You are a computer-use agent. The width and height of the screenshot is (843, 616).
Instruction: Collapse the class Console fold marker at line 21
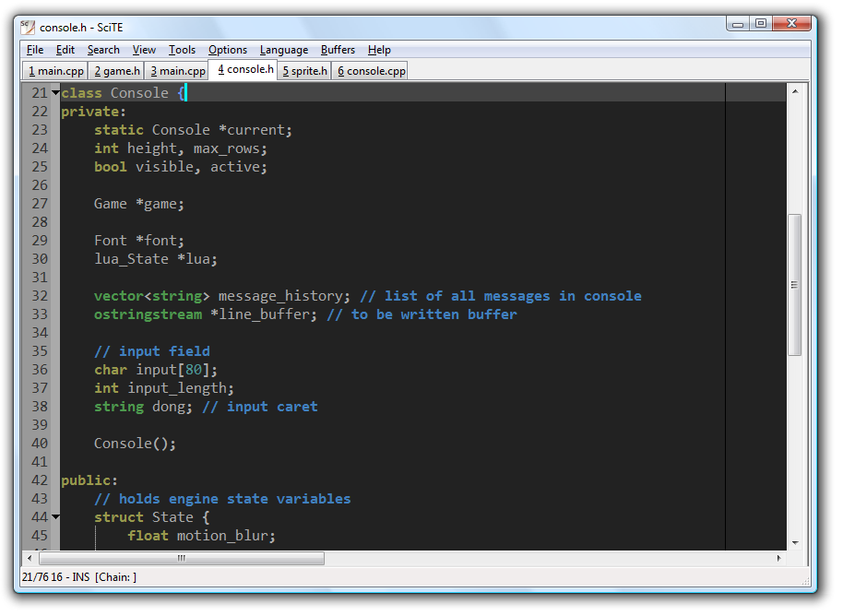click(x=55, y=93)
